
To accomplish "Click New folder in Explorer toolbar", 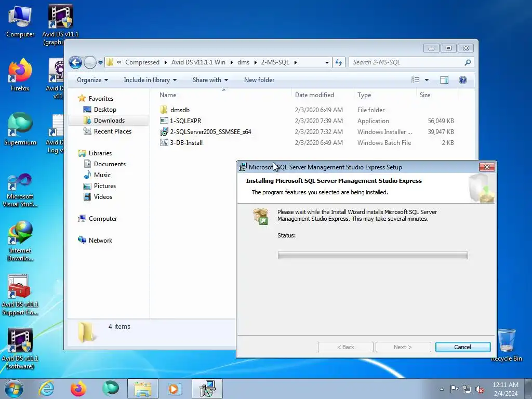I will tap(259, 80).
